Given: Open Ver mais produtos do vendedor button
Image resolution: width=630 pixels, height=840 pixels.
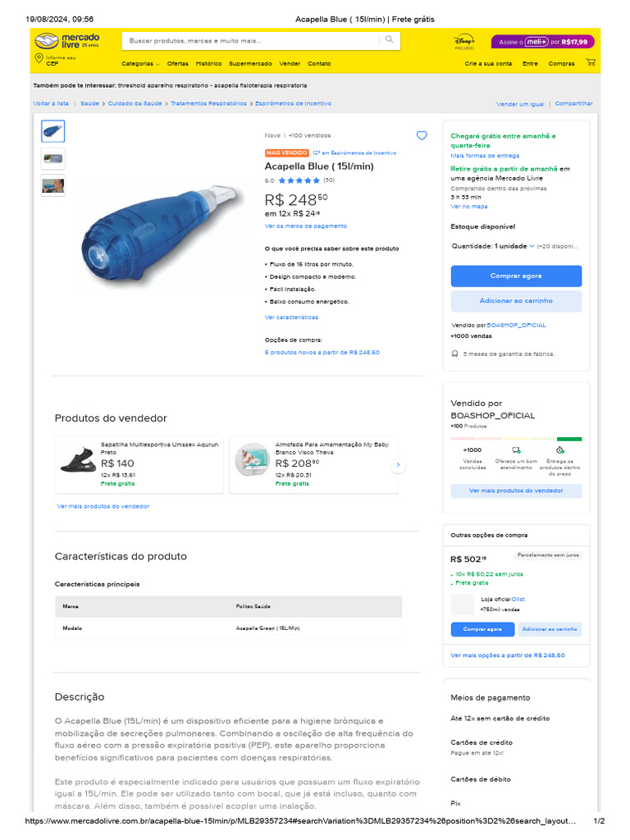Looking at the screenshot, I should pos(516,491).
